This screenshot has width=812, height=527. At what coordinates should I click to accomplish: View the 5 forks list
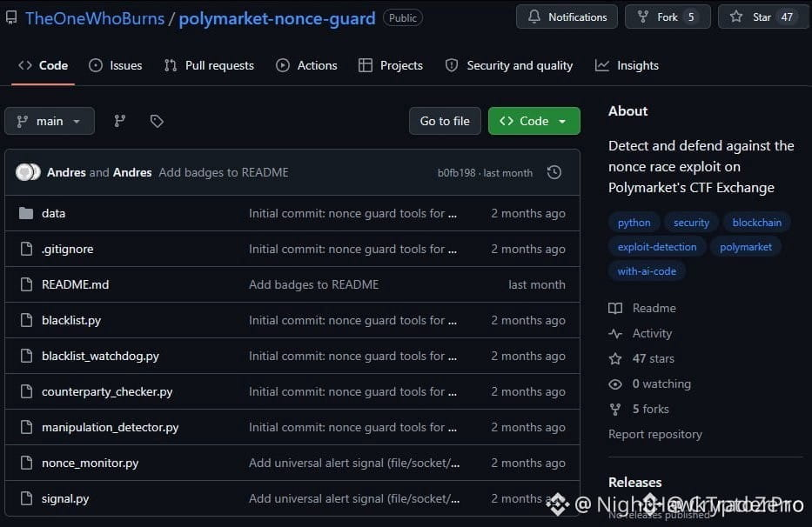pos(639,410)
